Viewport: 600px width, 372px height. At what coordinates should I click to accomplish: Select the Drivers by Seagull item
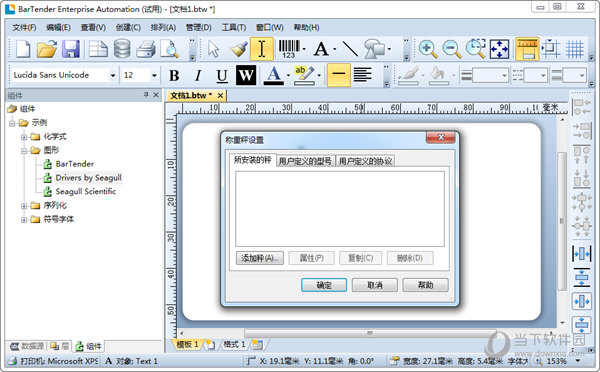(88, 178)
